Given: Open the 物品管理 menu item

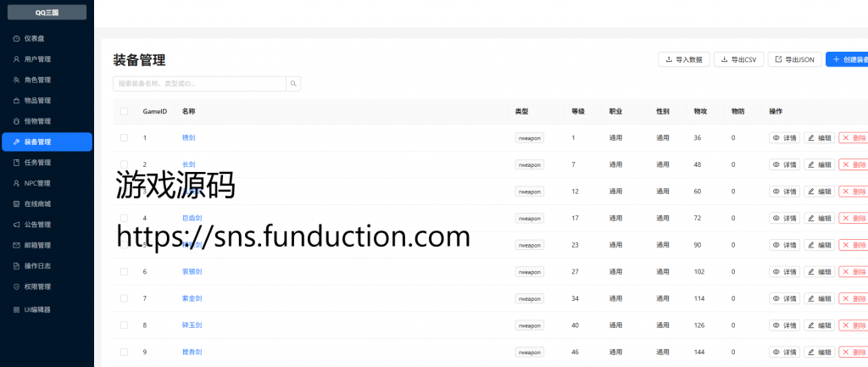Looking at the screenshot, I should [x=37, y=101].
